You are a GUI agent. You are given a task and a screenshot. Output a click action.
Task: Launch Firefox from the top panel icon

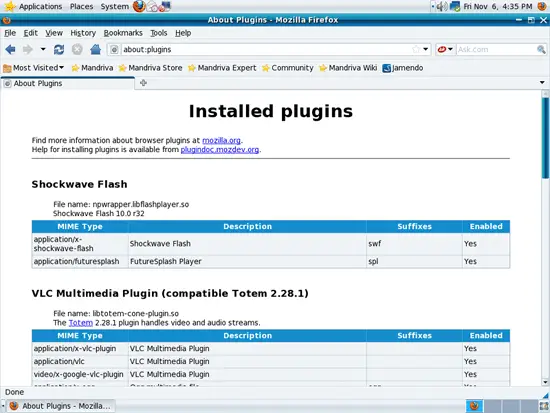139,6
